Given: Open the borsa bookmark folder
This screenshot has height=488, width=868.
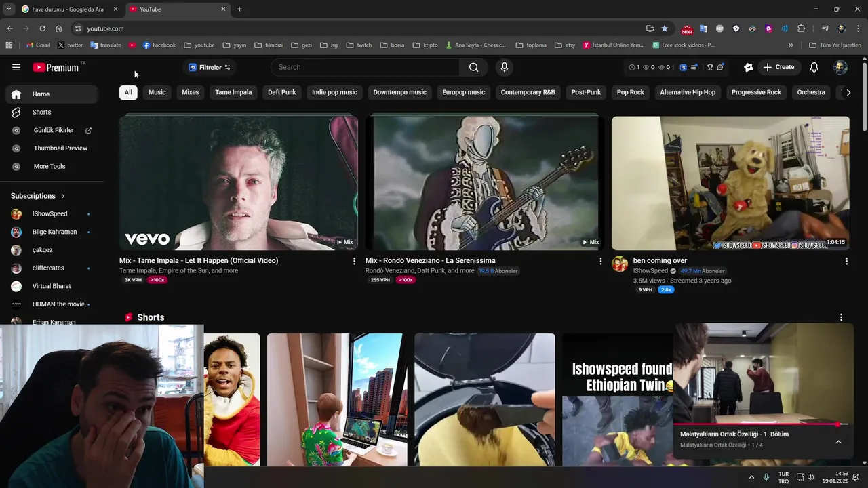Looking at the screenshot, I should (x=392, y=45).
